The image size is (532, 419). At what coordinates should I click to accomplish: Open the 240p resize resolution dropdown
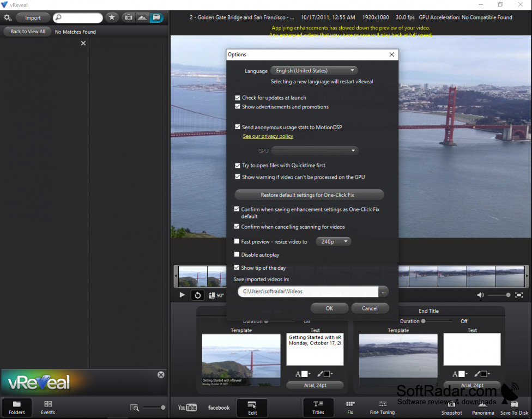[x=334, y=241]
